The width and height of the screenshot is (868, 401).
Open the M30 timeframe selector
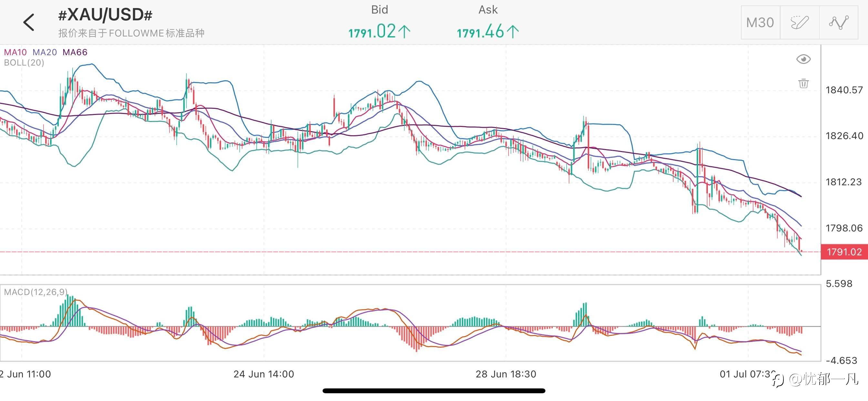coord(760,23)
